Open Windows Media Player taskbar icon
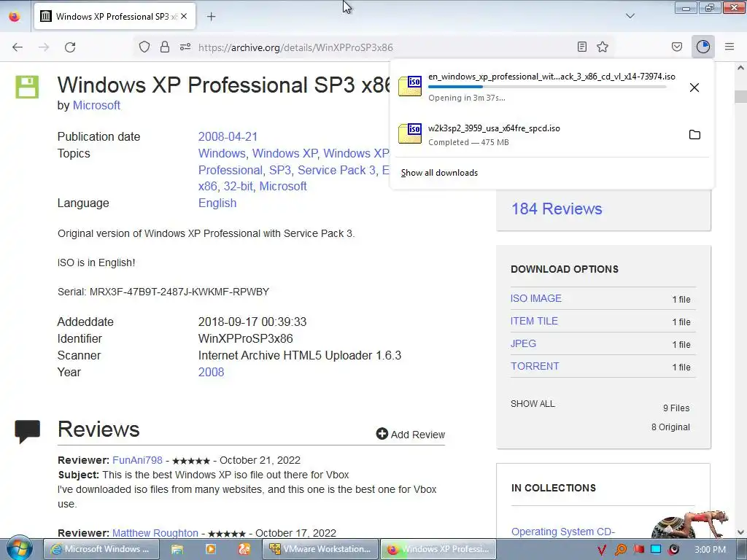The width and height of the screenshot is (747, 560). (x=210, y=549)
